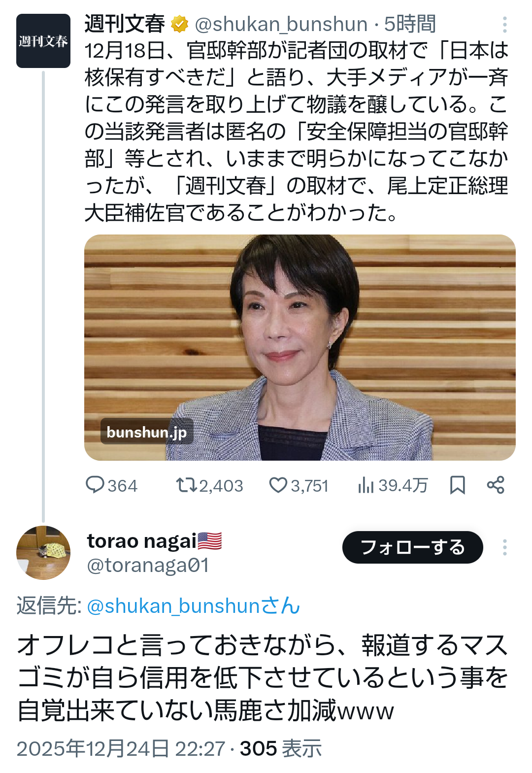The image size is (532, 773).
Task: Like the tweet with heart icon
Action: coord(278,485)
